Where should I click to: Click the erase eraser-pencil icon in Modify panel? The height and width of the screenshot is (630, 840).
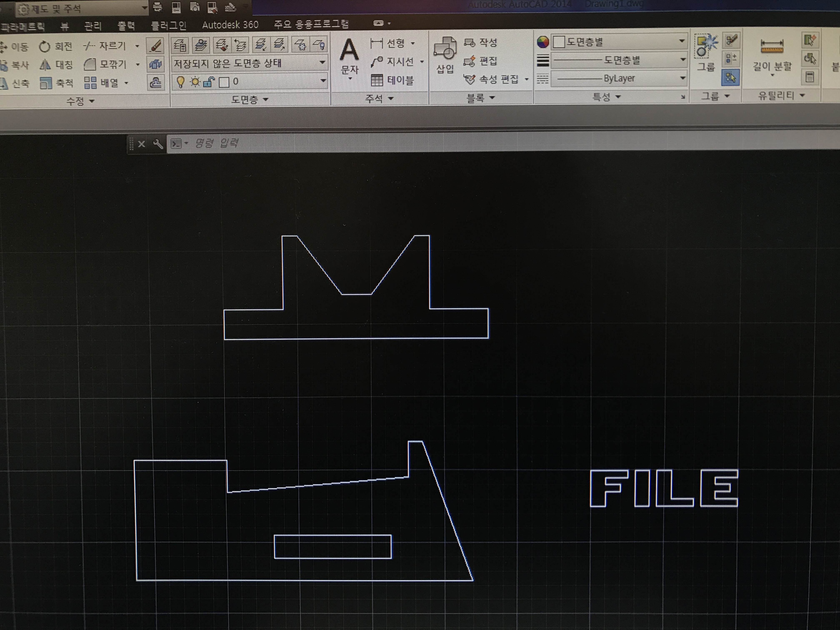tap(156, 46)
